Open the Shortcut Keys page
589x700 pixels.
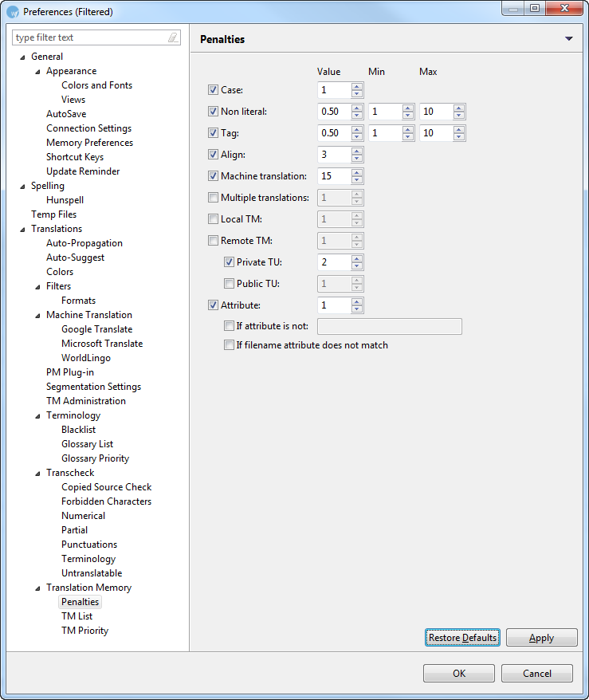(75, 157)
